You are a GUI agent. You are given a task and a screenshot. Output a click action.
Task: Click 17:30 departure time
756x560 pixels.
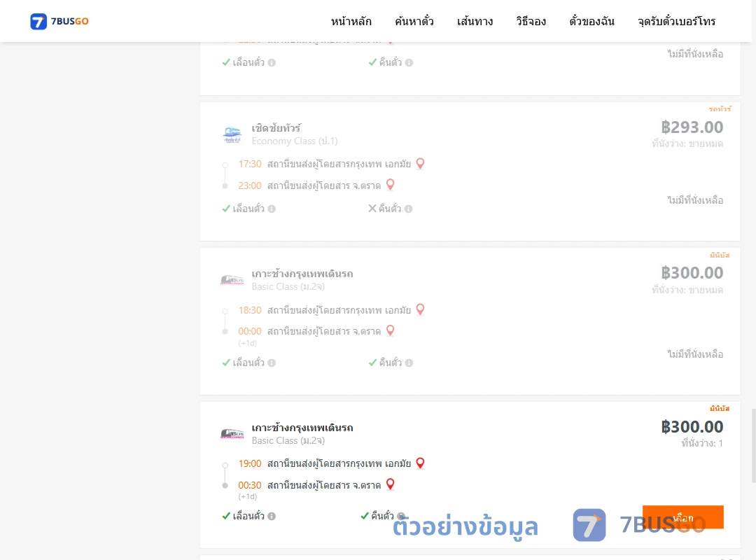pyautogui.click(x=250, y=164)
